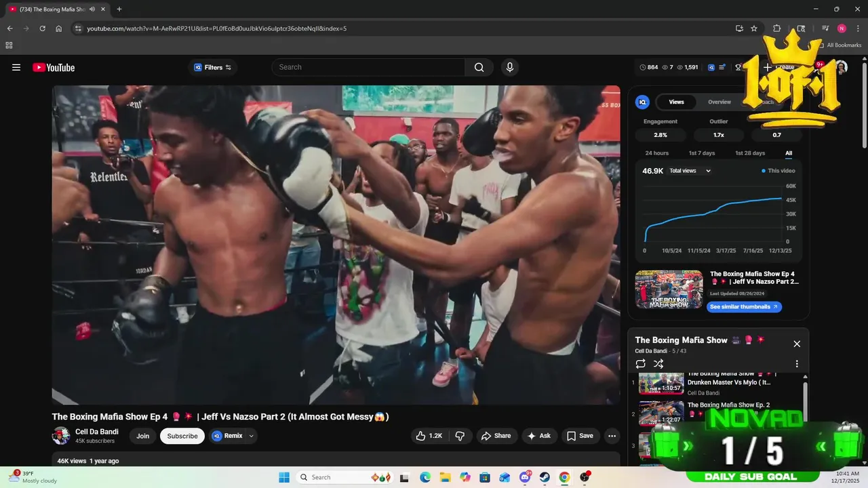Viewport: 868px width, 488px height.
Task: Open Cell Da Bandi channel avatar
Action: tap(61, 436)
